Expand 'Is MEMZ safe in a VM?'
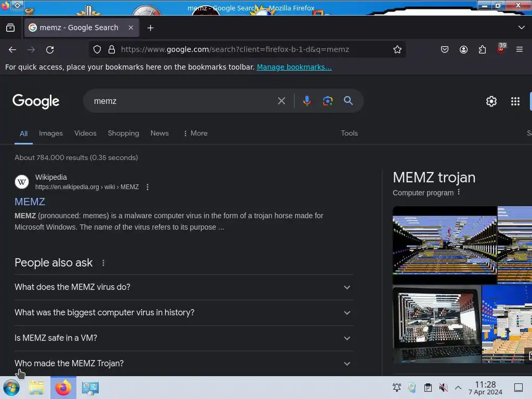532x399 pixels. point(183,338)
